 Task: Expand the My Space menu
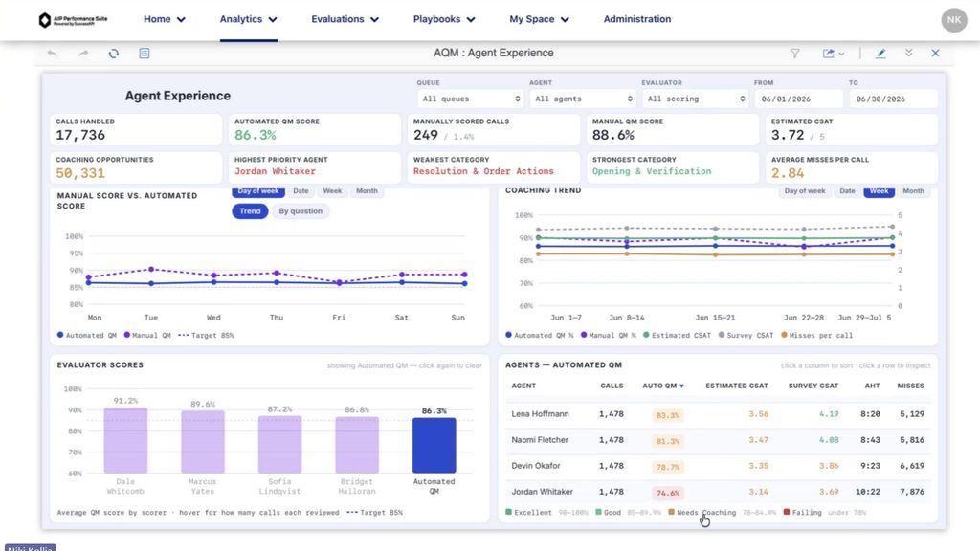[539, 19]
